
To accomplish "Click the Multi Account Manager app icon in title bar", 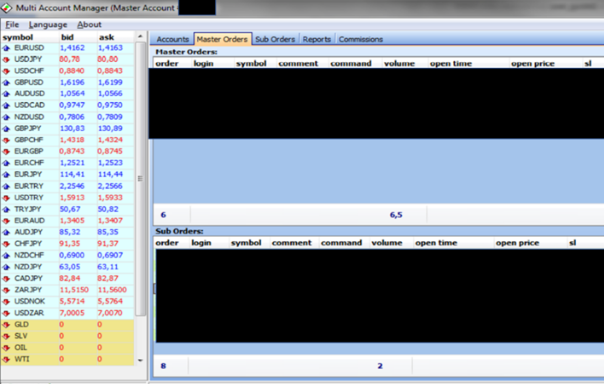I will [7, 8].
